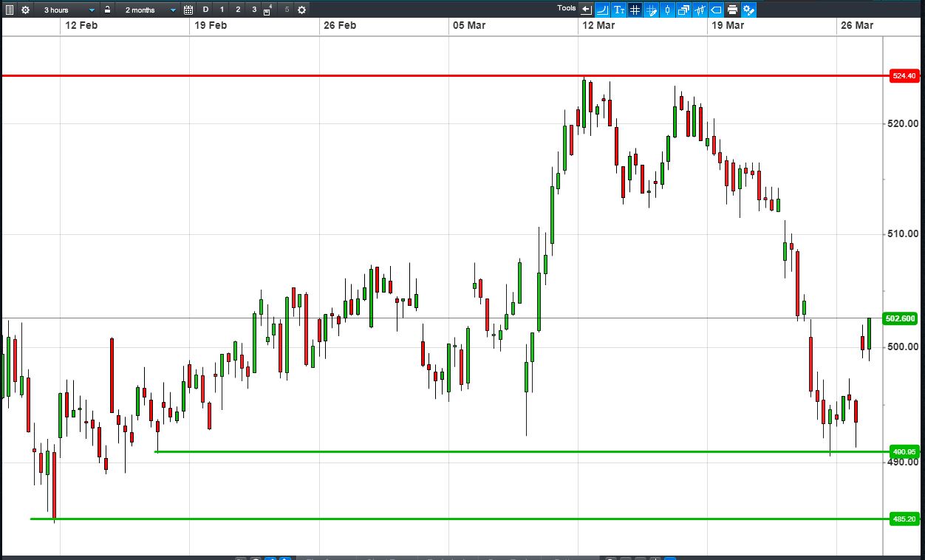
Task: Click the green support line at 485.20
Action: (x=460, y=519)
